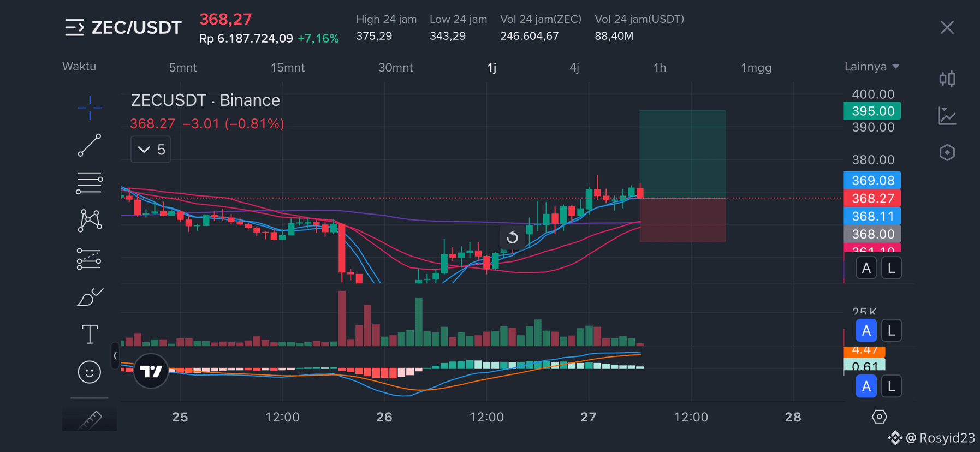
Task: Collapse the drawing toolbar arrow handle
Action: 115,356
